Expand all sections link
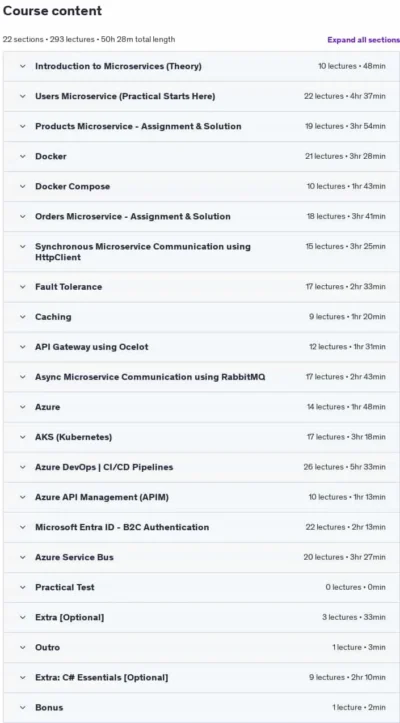Screen dimensions: 400x723 [364, 40]
